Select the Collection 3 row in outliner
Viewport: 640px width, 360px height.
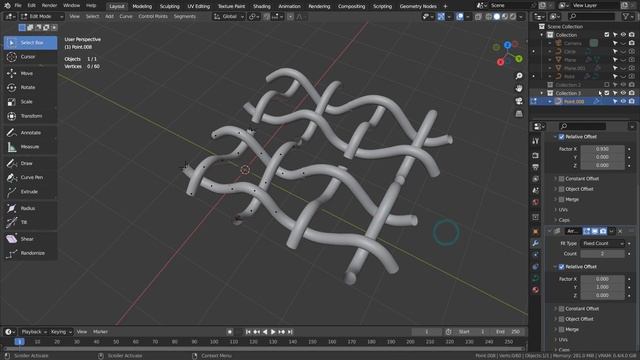click(584, 93)
